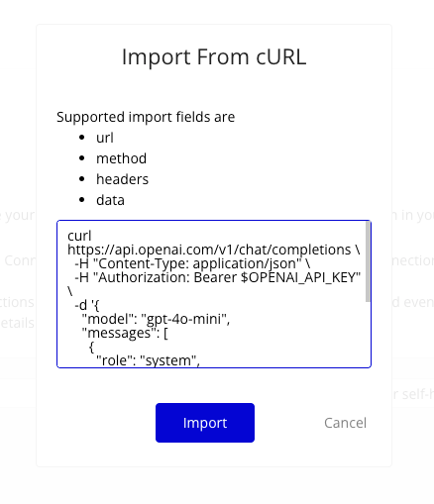
Task: Click the api.openai.com URL line
Action: (x=214, y=250)
